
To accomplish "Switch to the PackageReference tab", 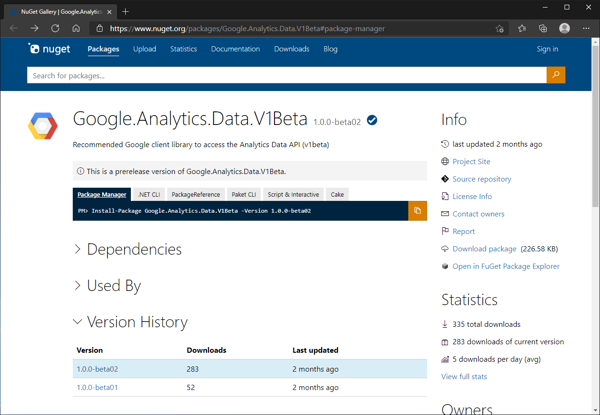I will point(196,194).
